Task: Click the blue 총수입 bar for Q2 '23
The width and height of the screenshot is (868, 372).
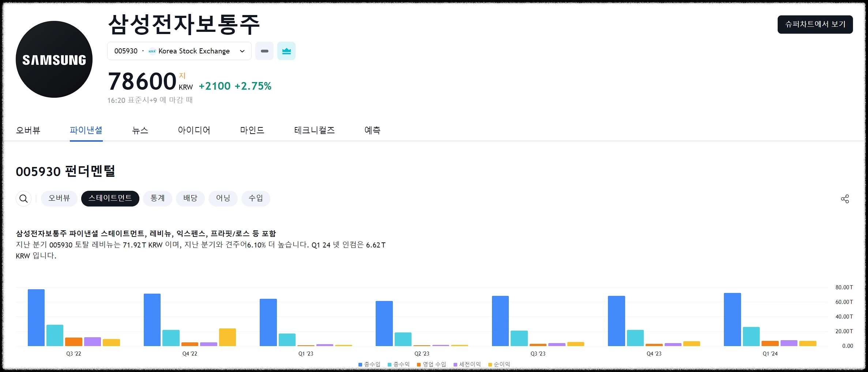Action: click(x=384, y=324)
